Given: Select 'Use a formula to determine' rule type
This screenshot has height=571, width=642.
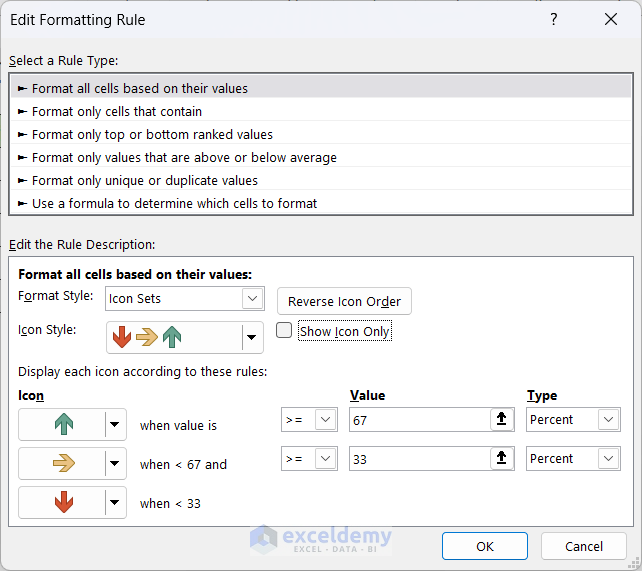Looking at the screenshot, I should point(174,203).
